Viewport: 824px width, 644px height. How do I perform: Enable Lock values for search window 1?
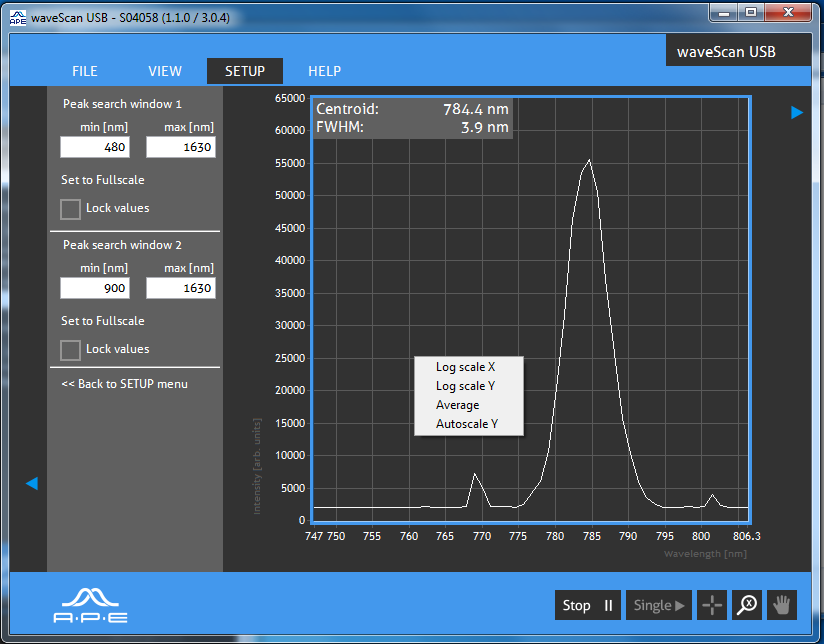point(70,209)
